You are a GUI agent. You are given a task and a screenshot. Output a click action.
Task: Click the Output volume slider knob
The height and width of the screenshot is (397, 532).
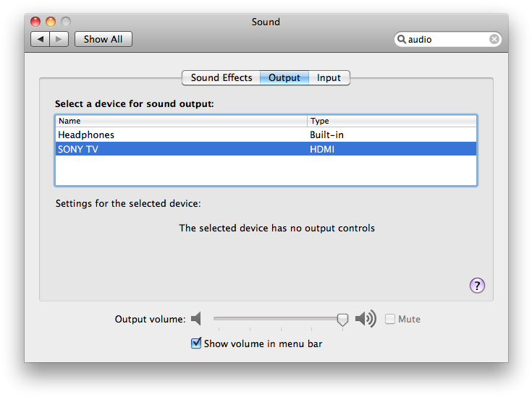pos(342,320)
